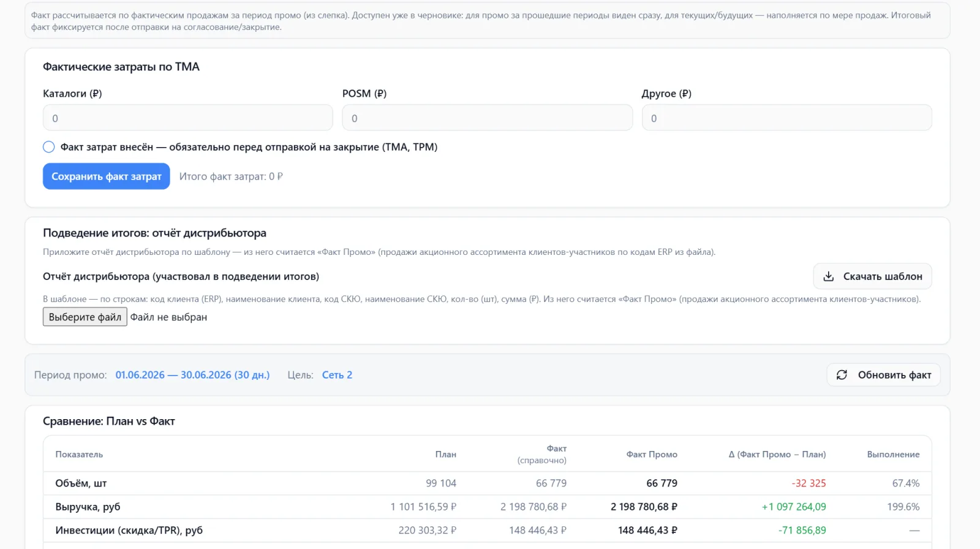Click the Выполнение column header
980x549 pixels.
[x=893, y=454]
